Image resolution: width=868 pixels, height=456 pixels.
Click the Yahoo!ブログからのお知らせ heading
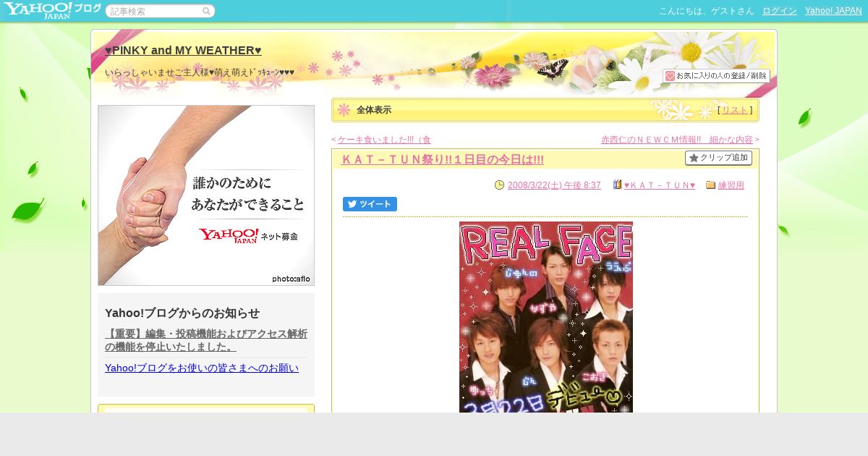182,313
